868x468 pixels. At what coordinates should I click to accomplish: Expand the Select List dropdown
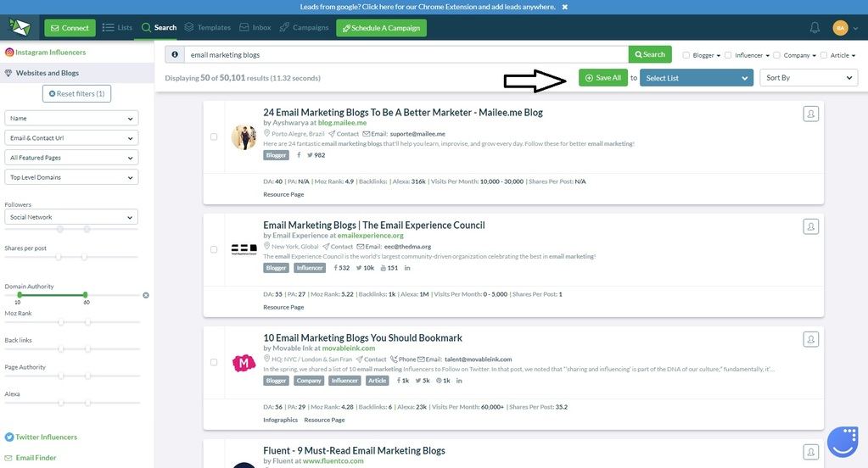(697, 78)
